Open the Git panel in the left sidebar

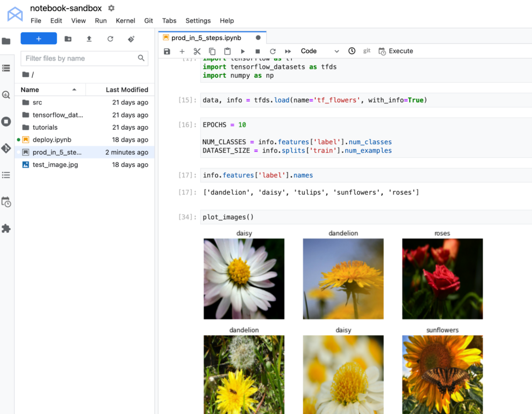(6, 148)
